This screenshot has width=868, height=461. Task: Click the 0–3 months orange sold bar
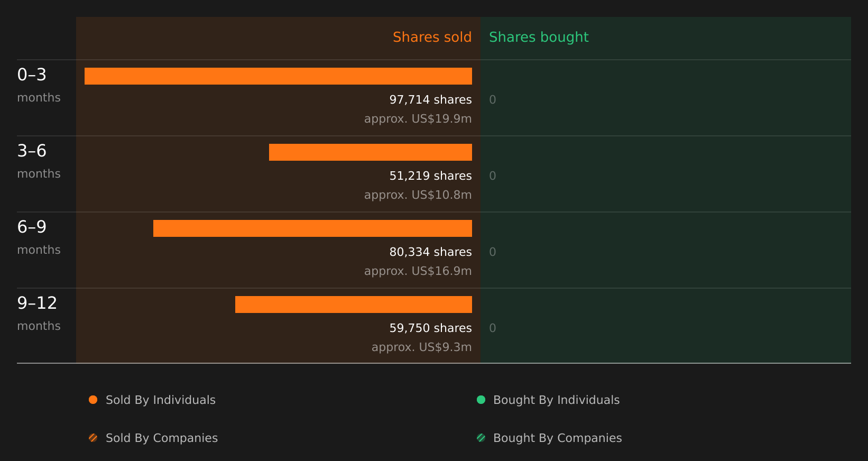[x=278, y=76]
